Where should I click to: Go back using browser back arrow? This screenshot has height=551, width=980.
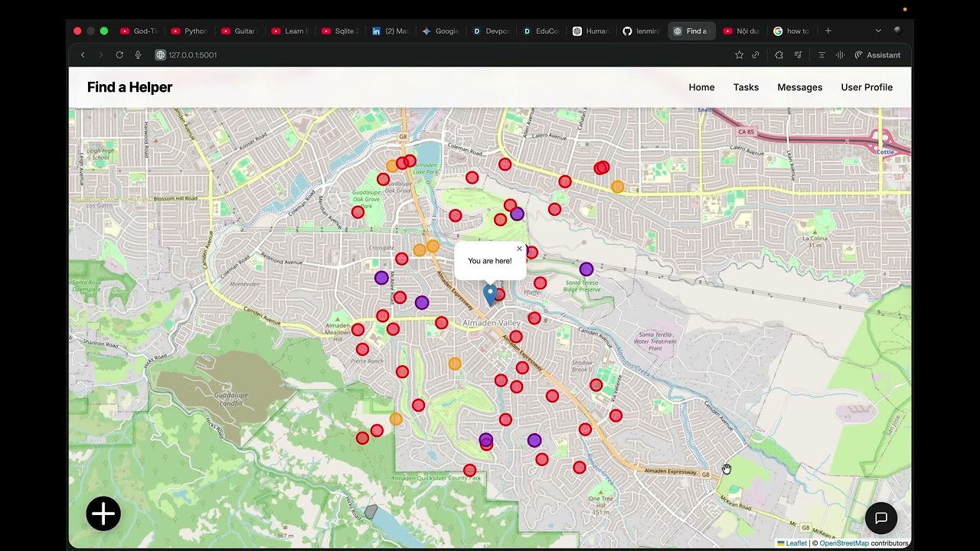tap(83, 55)
